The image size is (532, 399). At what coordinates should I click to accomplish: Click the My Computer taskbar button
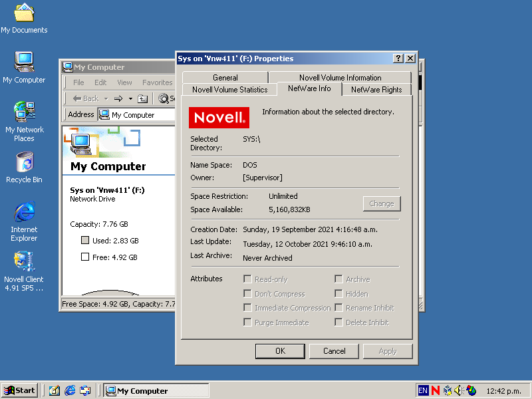tap(156, 390)
